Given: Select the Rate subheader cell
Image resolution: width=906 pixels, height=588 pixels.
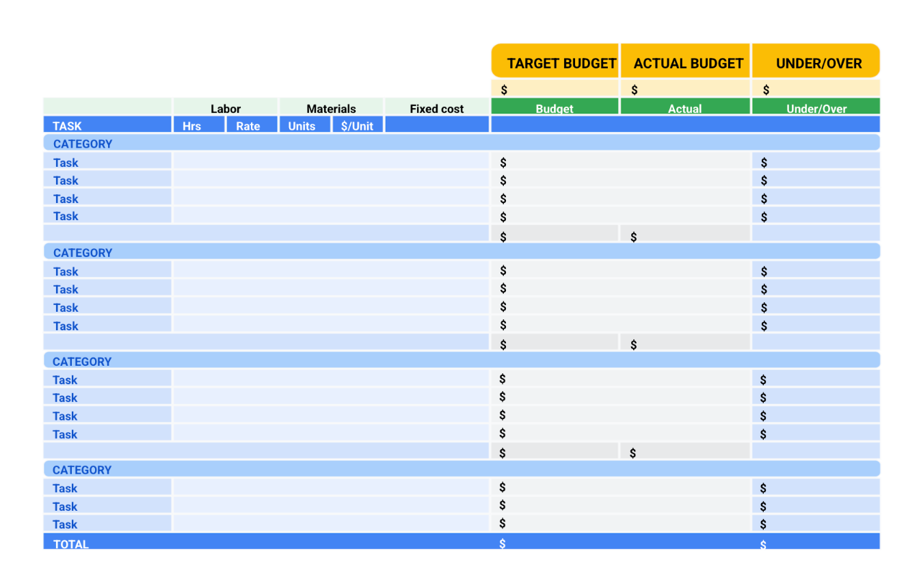Looking at the screenshot, I should 252,126.
